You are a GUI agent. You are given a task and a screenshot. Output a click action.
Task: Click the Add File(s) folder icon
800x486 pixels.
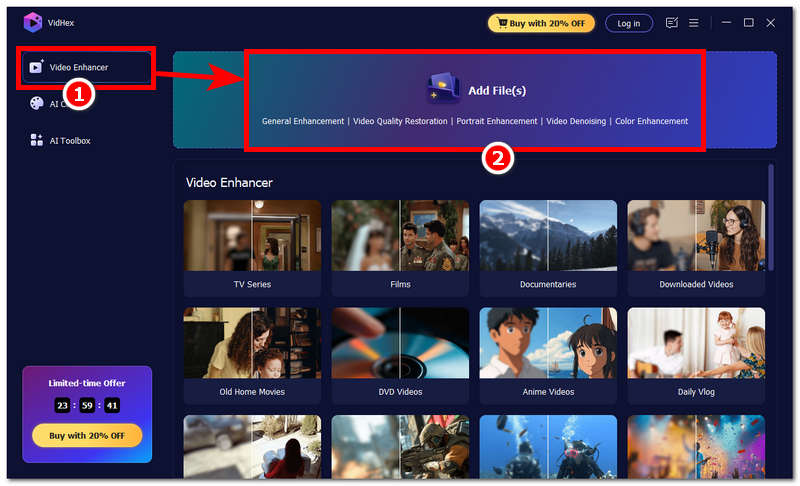pyautogui.click(x=443, y=90)
